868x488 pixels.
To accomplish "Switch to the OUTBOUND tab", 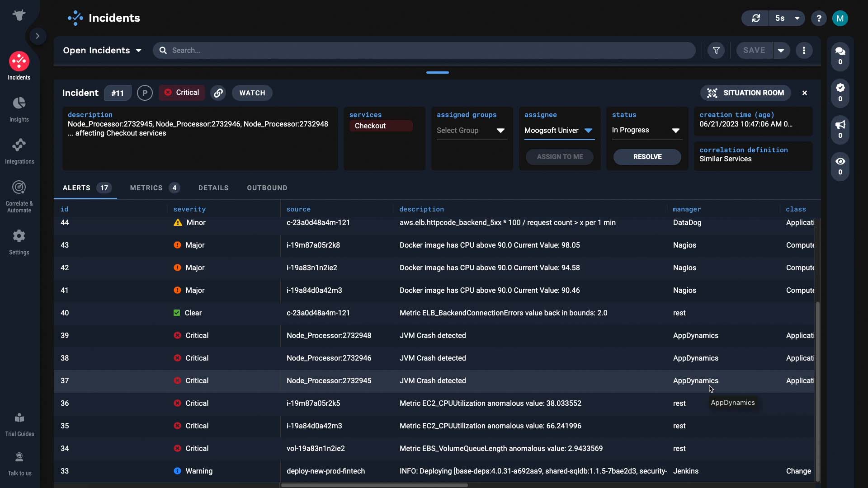I will [x=267, y=188].
